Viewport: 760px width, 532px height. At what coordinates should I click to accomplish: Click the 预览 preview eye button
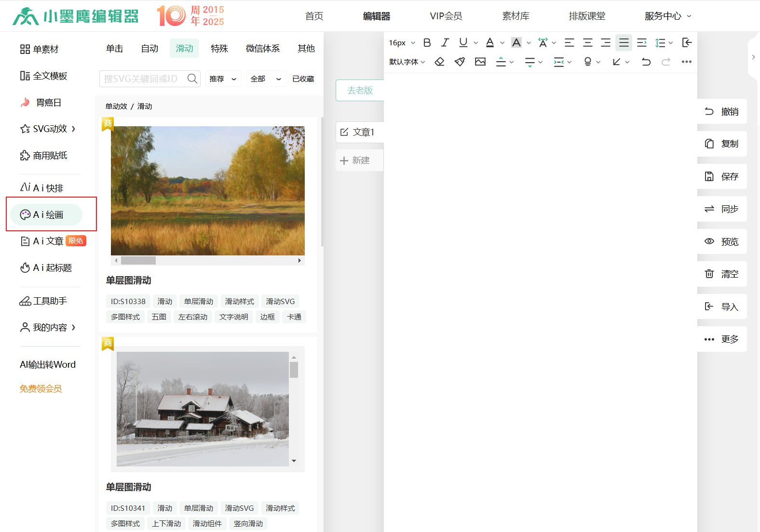[722, 241]
